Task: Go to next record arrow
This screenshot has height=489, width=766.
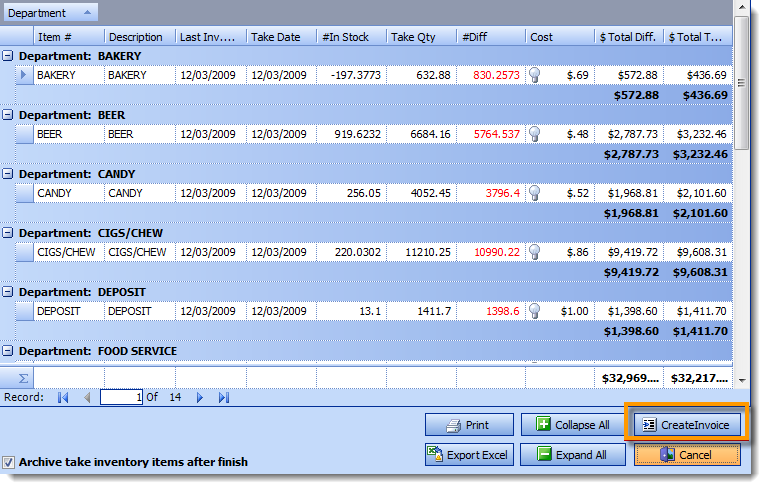Action: coord(200,398)
